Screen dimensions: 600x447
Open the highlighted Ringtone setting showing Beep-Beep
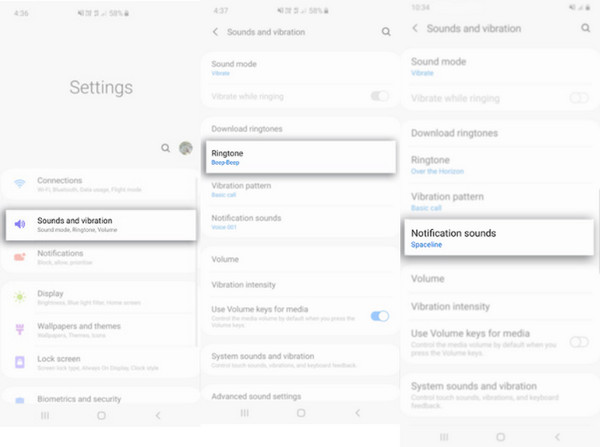300,156
